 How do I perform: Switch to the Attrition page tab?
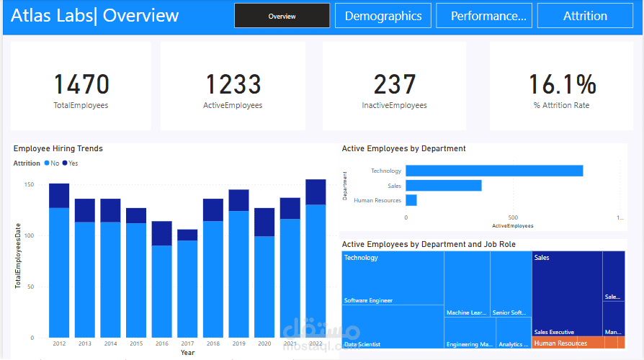click(x=584, y=16)
